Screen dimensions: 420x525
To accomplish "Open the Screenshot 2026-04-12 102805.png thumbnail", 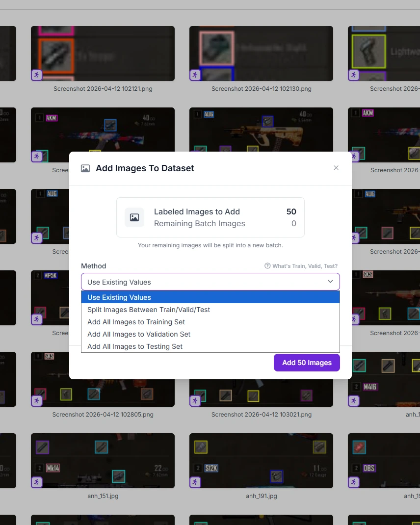I will (x=103, y=393).
